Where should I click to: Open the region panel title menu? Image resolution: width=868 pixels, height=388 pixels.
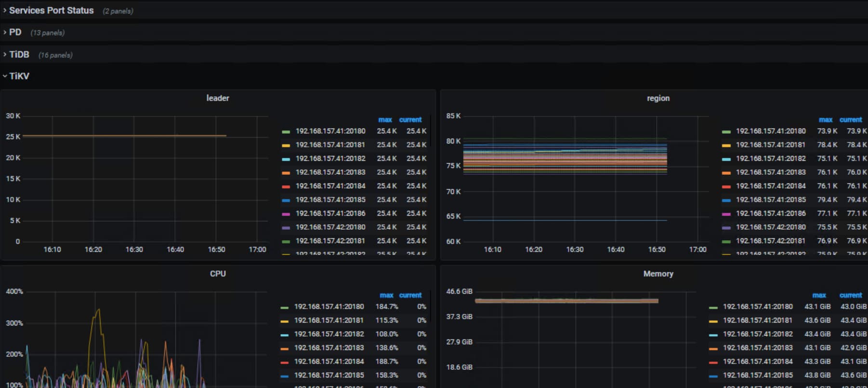[658, 98]
